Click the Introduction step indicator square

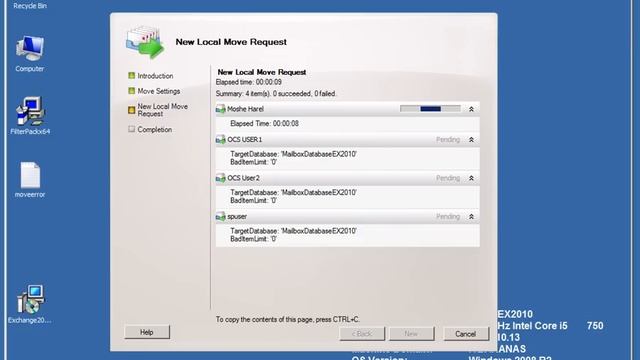pos(131,76)
